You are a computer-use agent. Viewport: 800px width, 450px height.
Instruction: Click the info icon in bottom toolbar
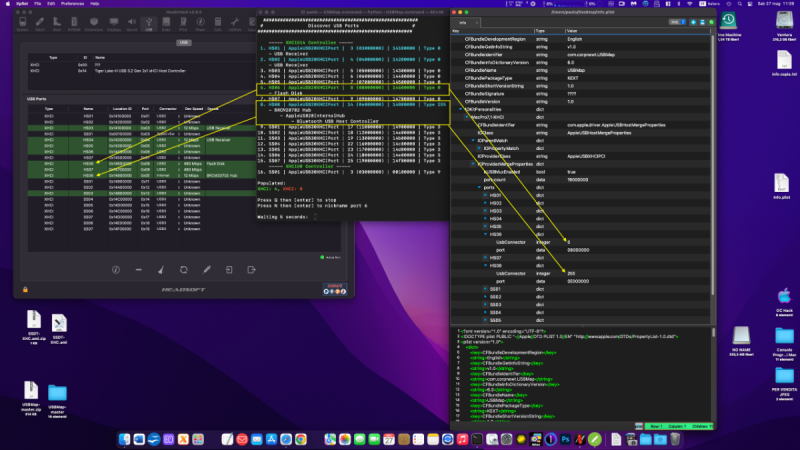(114, 269)
